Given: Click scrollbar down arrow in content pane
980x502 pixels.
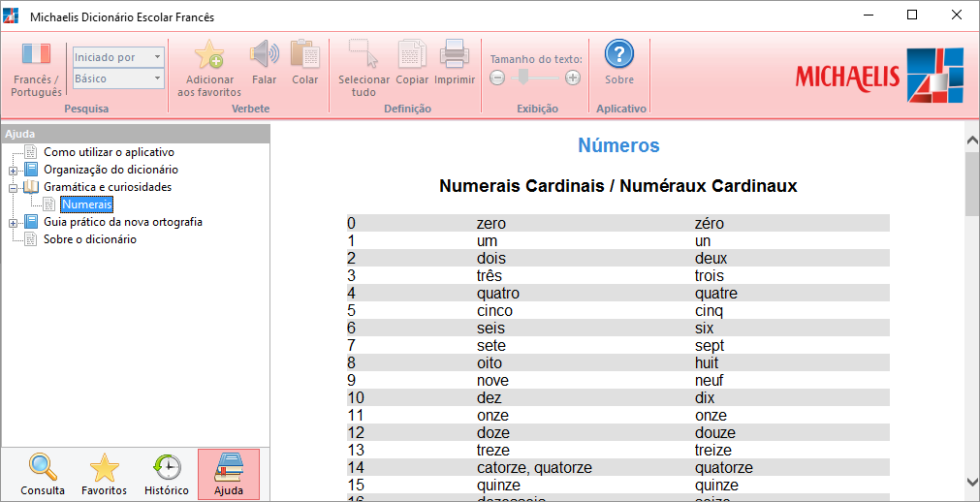Looking at the screenshot, I should tap(972, 482).
